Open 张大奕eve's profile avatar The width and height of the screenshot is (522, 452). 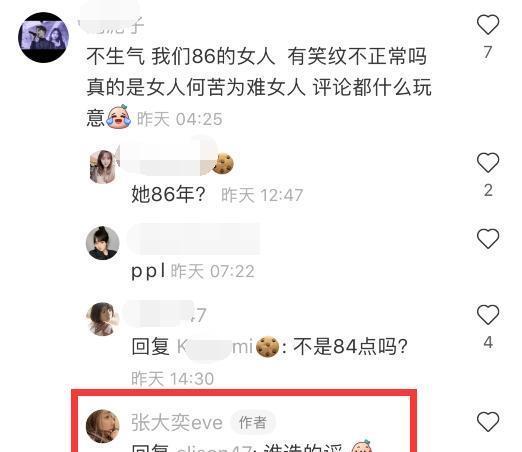102,426
